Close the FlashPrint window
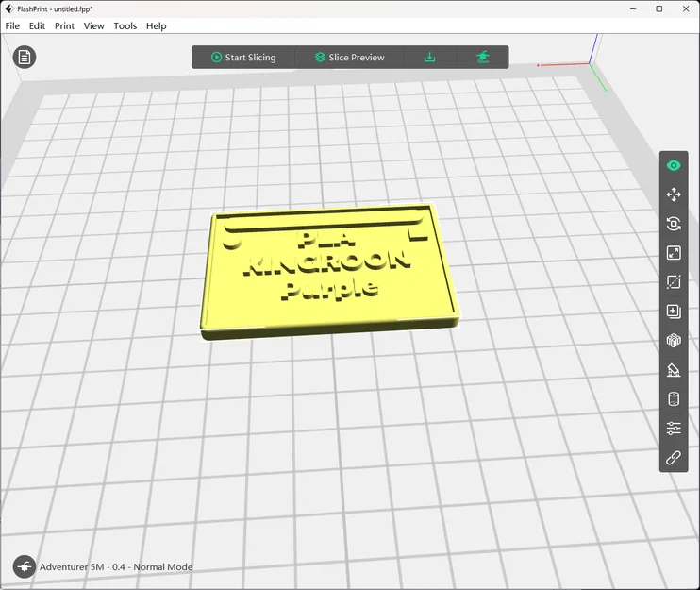The image size is (700, 590). click(686, 8)
